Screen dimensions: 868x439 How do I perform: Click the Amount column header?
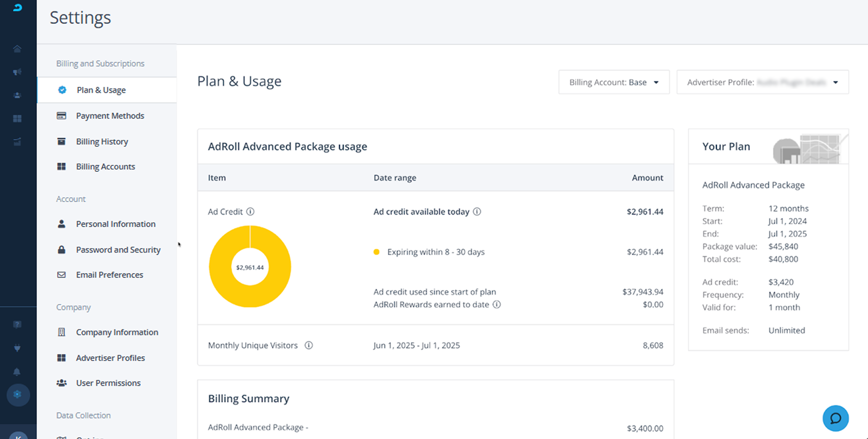(x=648, y=178)
